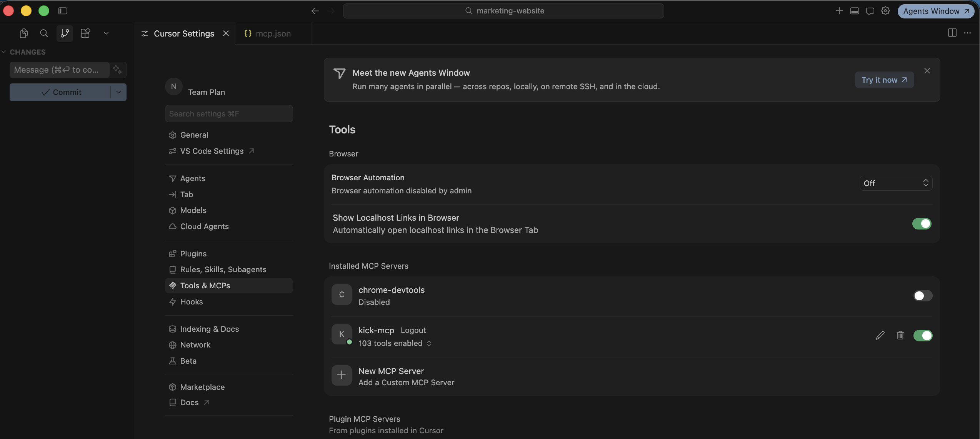Open the settings gear in title bar
The image size is (980, 439).
[x=885, y=11]
